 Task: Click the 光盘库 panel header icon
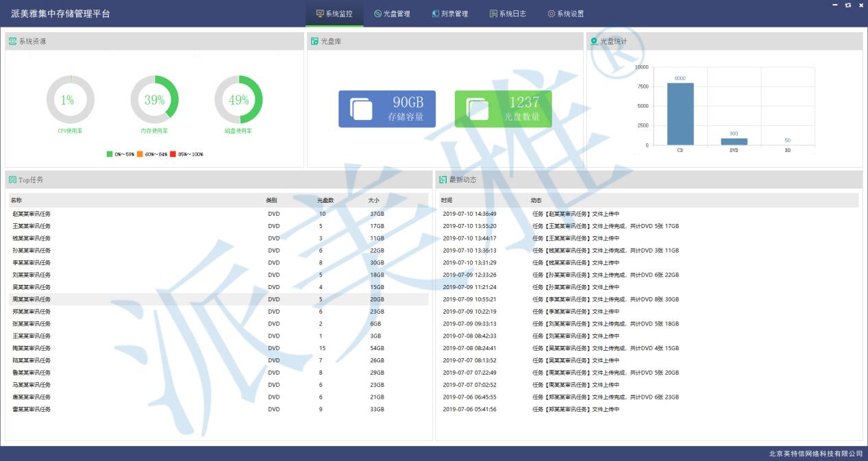(x=314, y=41)
